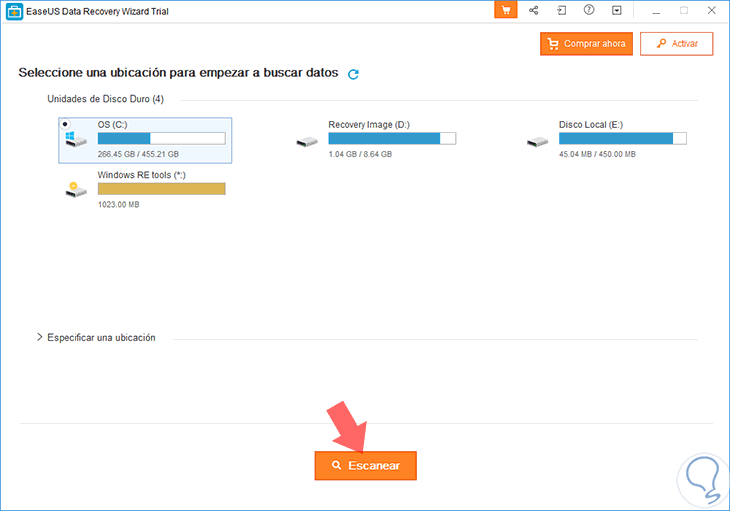Click the 1023.00 MB size text
Image resolution: width=730 pixels, height=511 pixels.
click(118, 204)
